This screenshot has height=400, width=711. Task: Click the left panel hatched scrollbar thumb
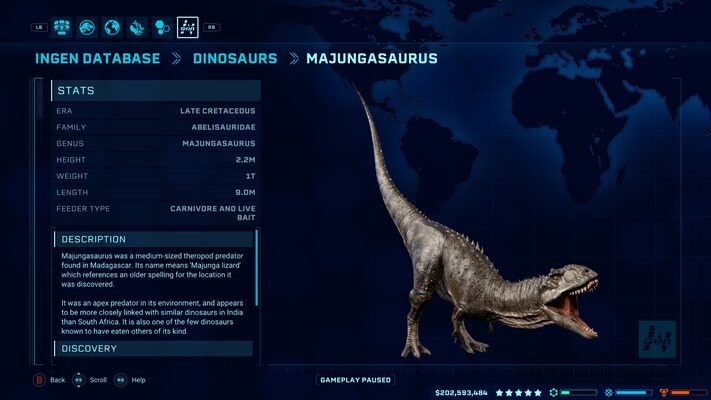39,98
